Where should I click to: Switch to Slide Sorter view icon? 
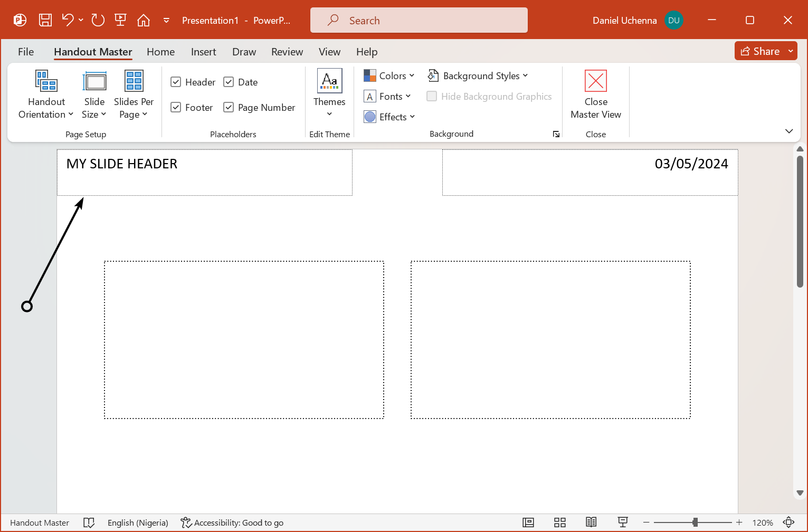[x=560, y=522]
